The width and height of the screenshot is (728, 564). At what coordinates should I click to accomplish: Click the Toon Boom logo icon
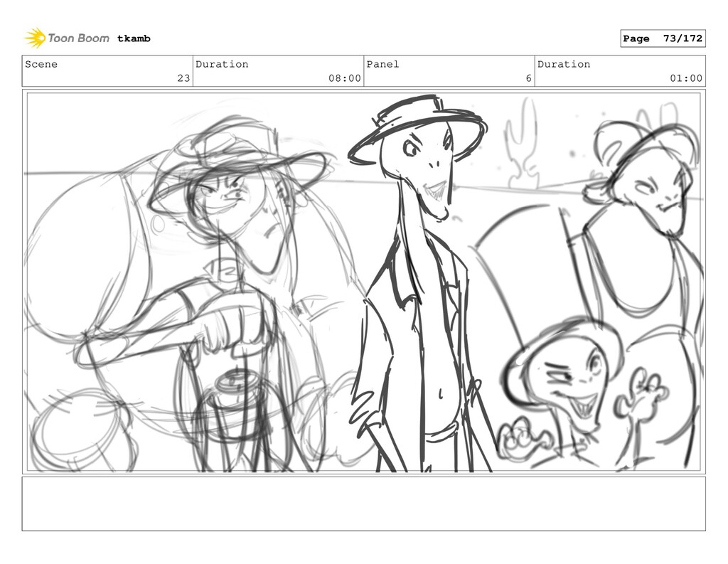click(x=35, y=38)
